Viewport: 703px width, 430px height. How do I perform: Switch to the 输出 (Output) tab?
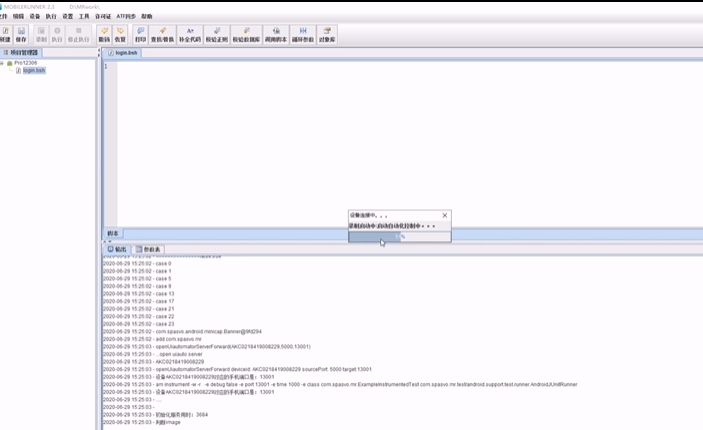point(119,248)
